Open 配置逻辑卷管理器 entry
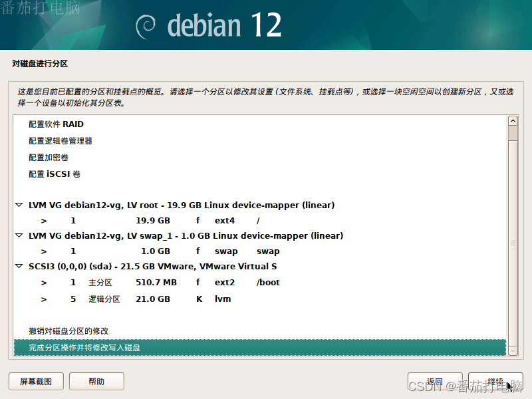Screen dimensions: 532x399 coord(260,141)
